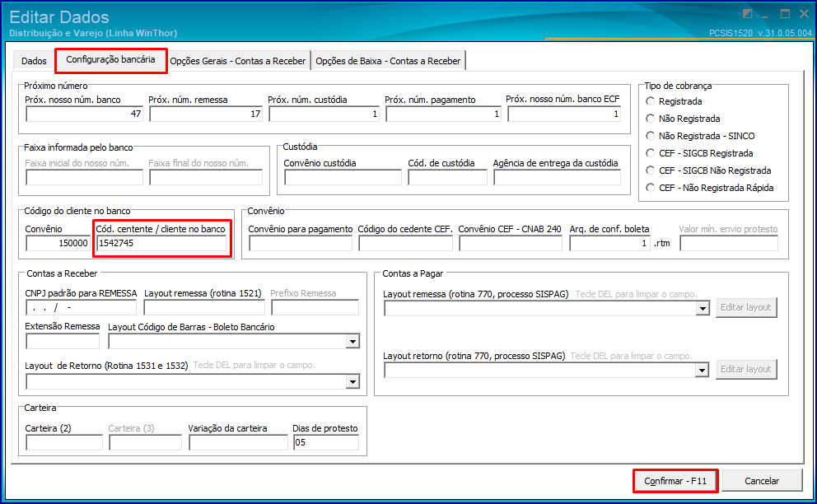This screenshot has height=504, width=817.
Task: Open Opções Gerais - Contas a Receber tab
Action: 237,61
